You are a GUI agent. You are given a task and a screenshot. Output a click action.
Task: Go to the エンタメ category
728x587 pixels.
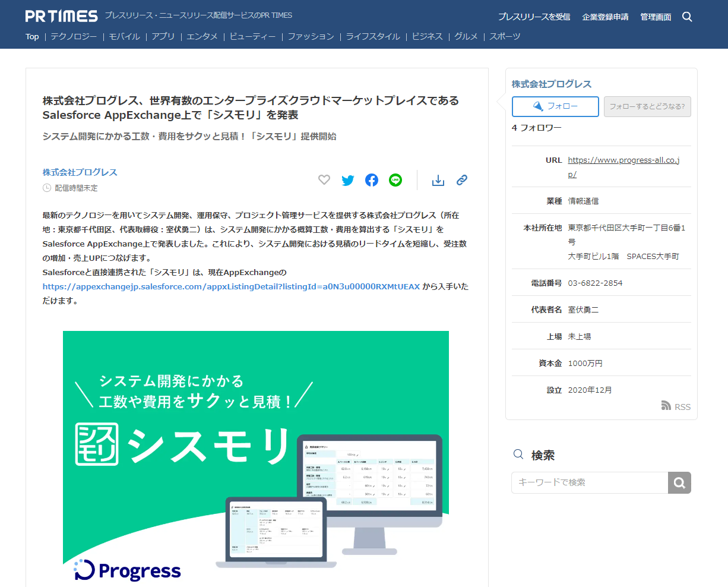(x=202, y=36)
